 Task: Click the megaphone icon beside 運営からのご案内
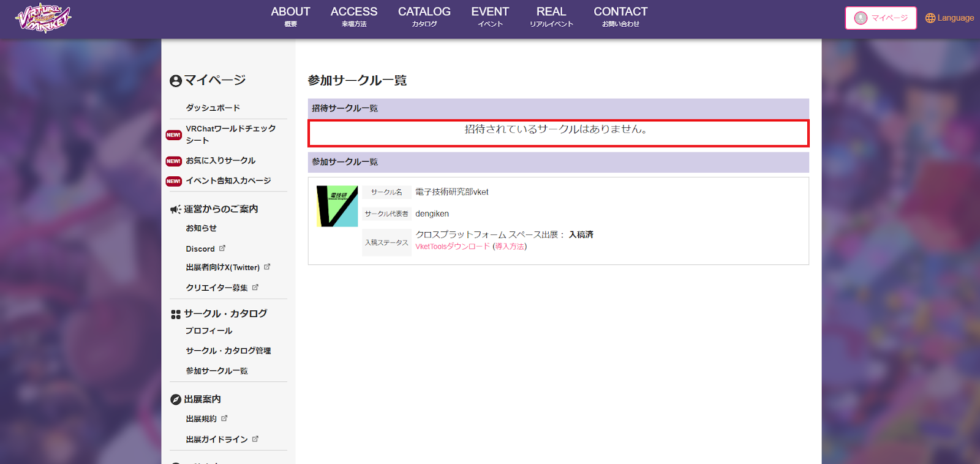[x=175, y=209]
